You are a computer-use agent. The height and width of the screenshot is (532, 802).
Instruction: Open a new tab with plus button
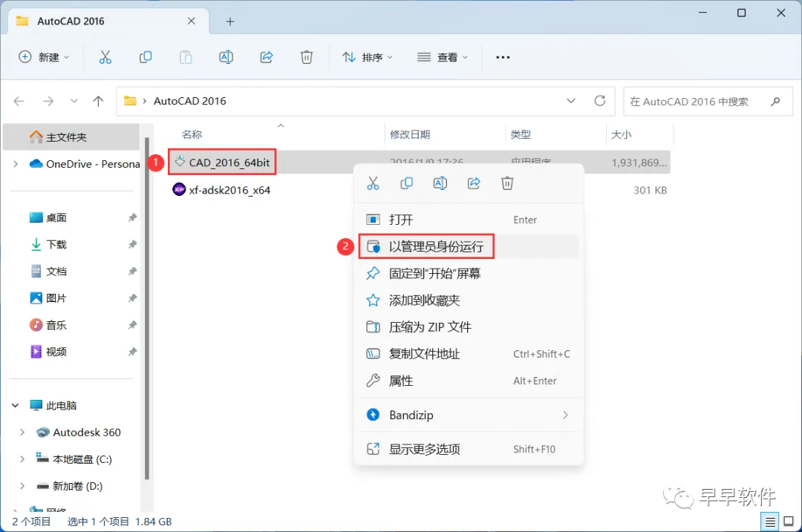230,22
